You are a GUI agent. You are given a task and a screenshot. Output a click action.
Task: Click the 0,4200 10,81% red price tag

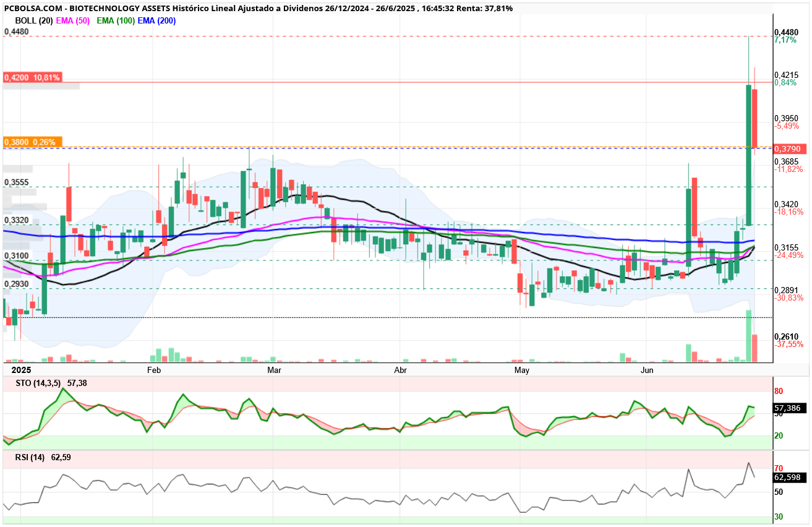[x=32, y=78]
